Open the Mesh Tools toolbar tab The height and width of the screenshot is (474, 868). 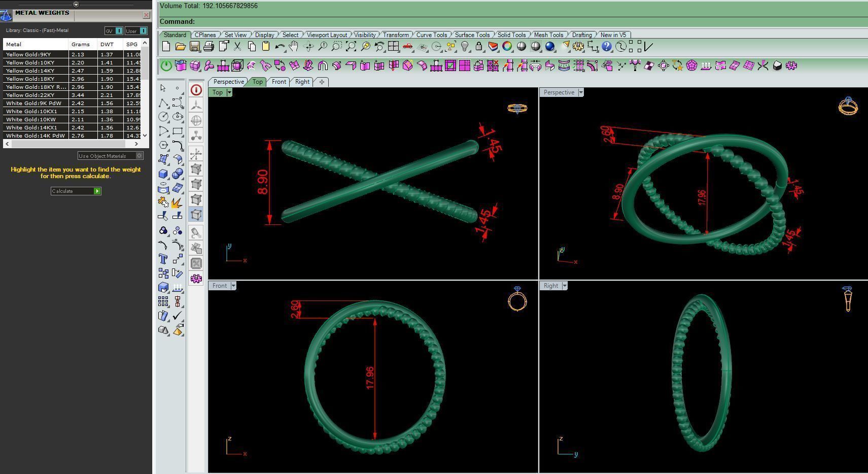coord(548,35)
